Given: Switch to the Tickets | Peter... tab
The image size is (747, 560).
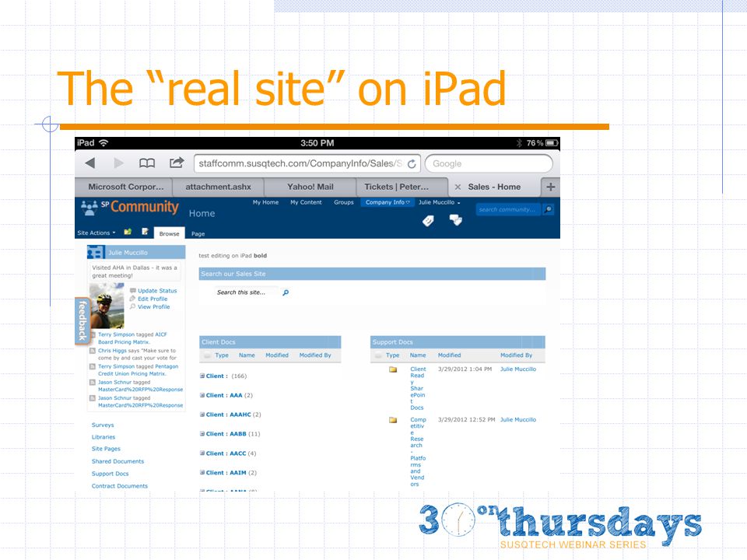Looking at the screenshot, I should pos(397,187).
